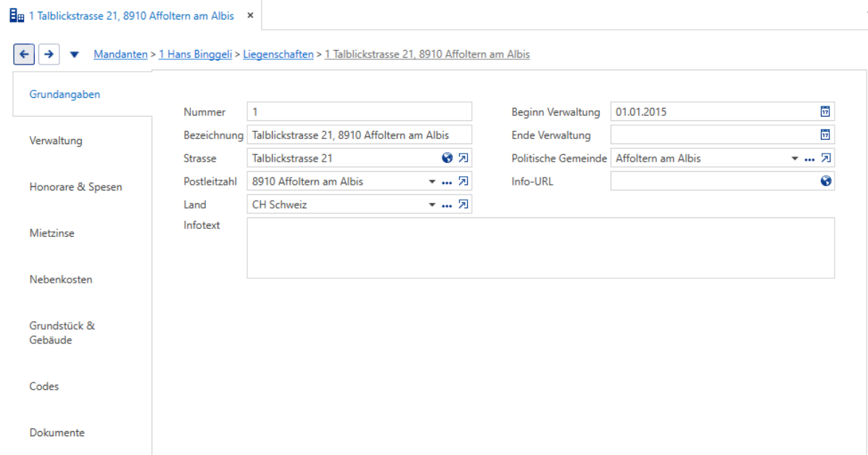Open the Liegenschaften breadcrumb link
The height and width of the screenshot is (455, 868).
(278, 54)
